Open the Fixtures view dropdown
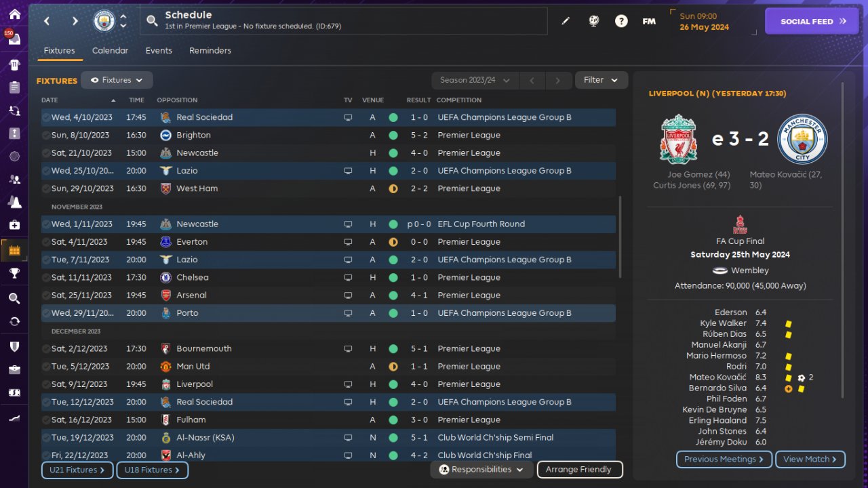The height and width of the screenshot is (488, 868). tap(117, 80)
